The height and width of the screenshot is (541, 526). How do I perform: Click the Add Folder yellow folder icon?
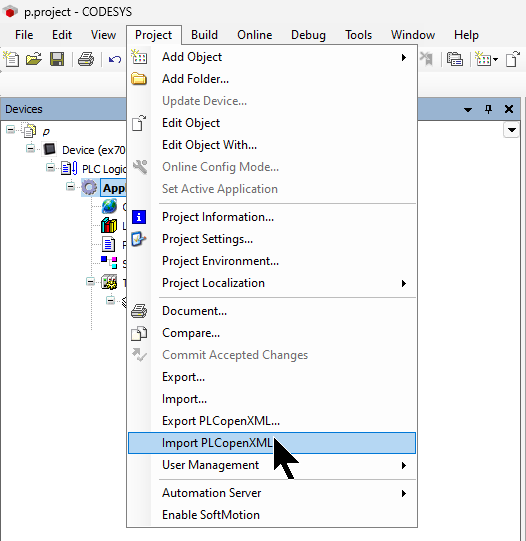coord(139,79)
